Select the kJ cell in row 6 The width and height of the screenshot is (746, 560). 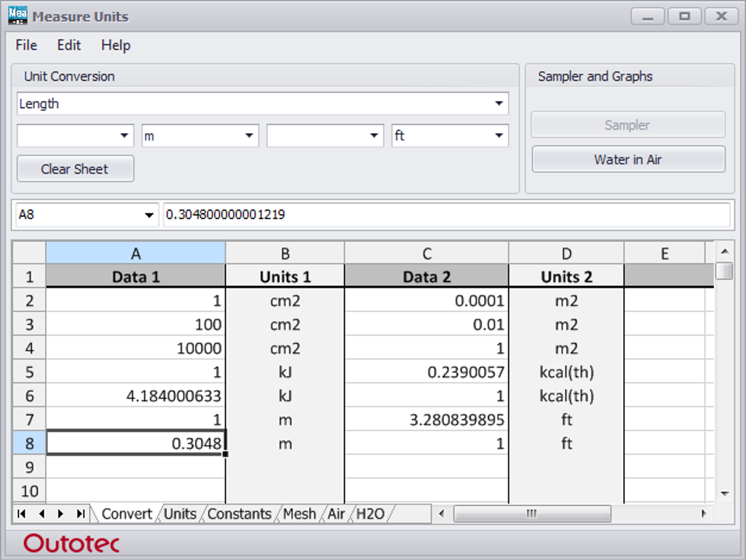tap(285, 396)
